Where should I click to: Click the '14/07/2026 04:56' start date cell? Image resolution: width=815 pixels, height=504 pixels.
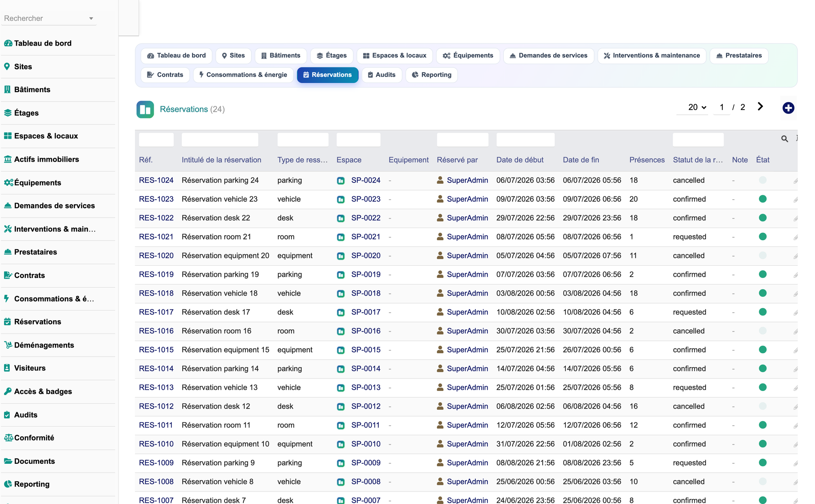[525, 369]
